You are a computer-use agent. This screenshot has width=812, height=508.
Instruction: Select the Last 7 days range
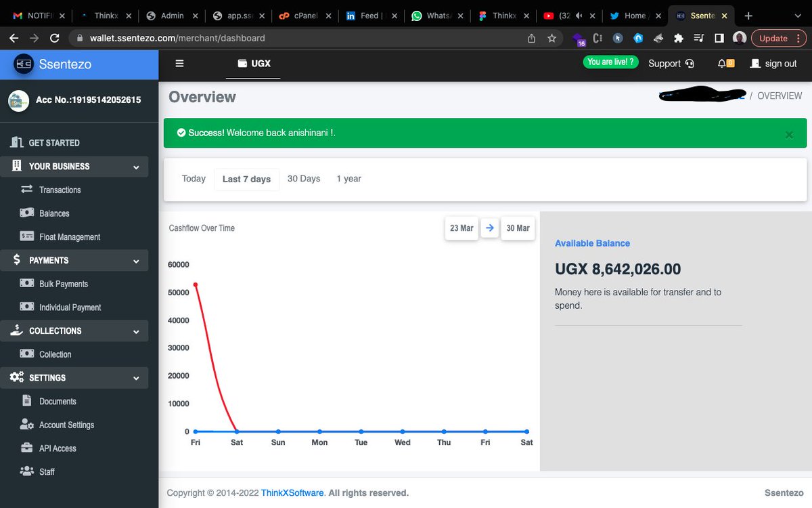click(x=247, y=179)
